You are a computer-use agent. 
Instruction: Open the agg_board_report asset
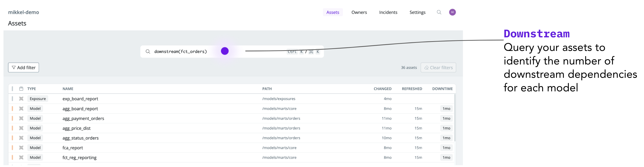click(80, 109)
